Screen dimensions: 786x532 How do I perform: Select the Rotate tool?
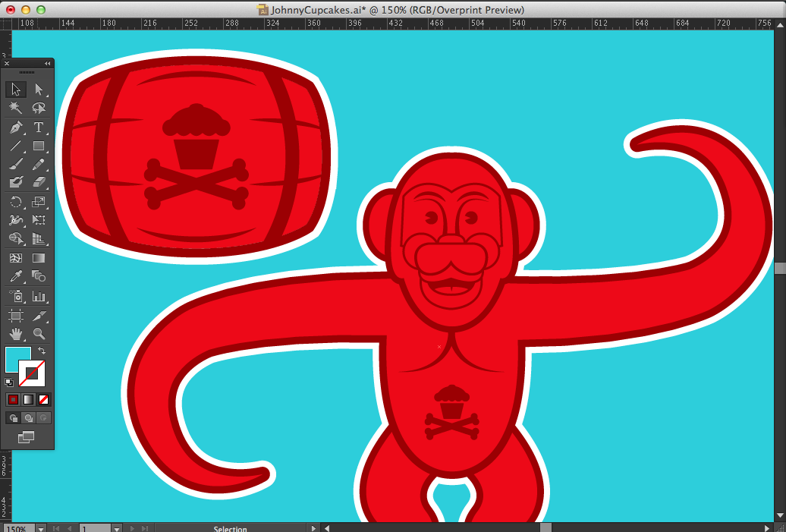click(15, 202)
